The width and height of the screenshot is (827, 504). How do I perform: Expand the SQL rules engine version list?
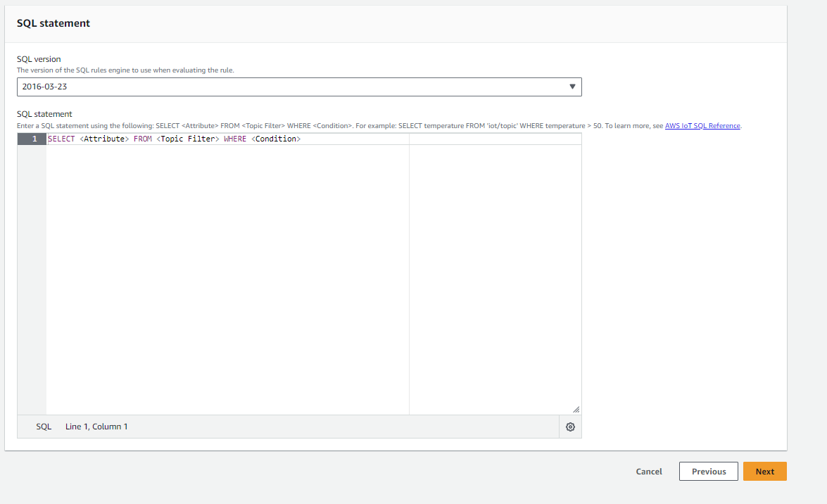[x=299, y=87]
